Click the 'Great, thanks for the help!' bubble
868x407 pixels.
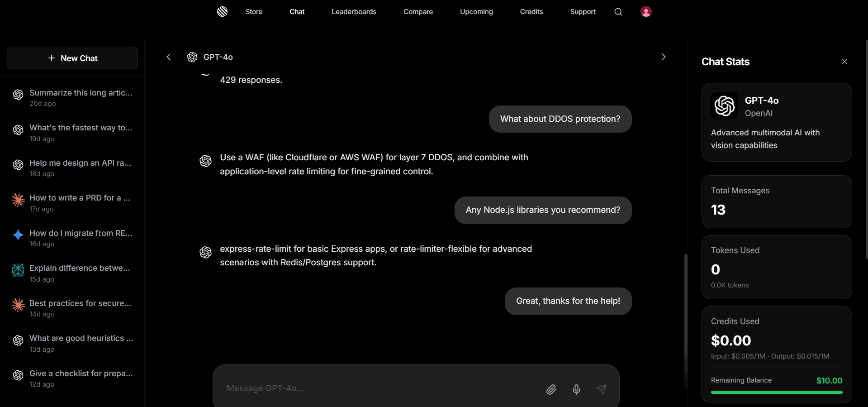tap(568, 301)
